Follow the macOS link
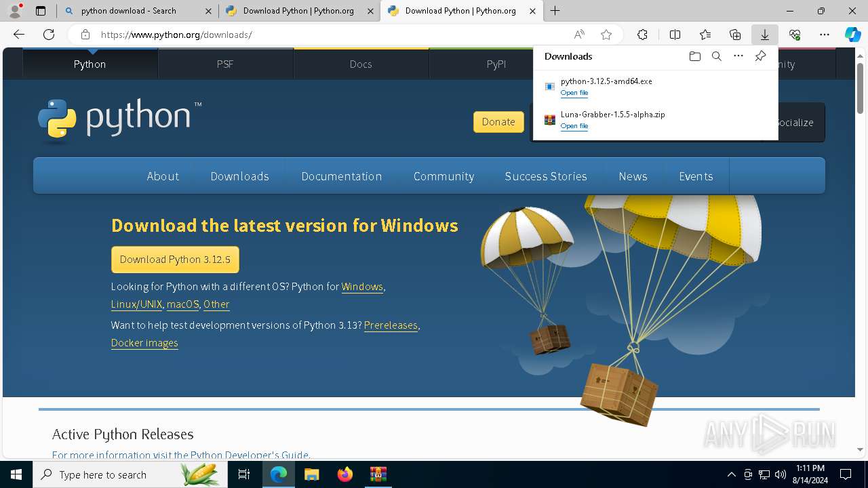The height and width of the screenshot is (488, 868). point(183,304)
